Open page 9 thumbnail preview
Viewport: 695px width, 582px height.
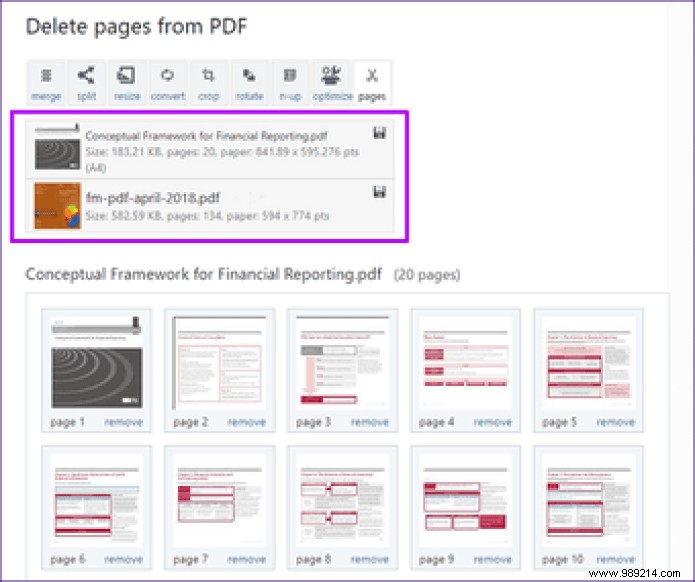(465, 500)
